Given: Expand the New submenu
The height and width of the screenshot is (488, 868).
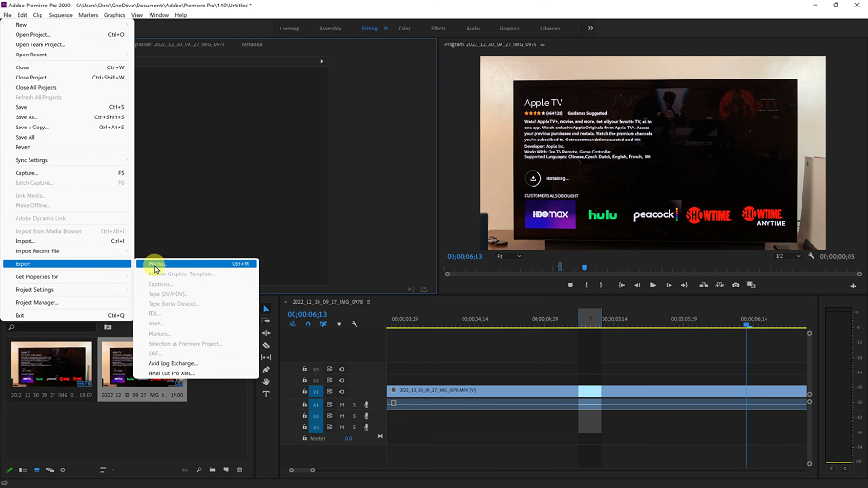Looking at the screenshot, I should pyautogui.click(x=66, y=24).
